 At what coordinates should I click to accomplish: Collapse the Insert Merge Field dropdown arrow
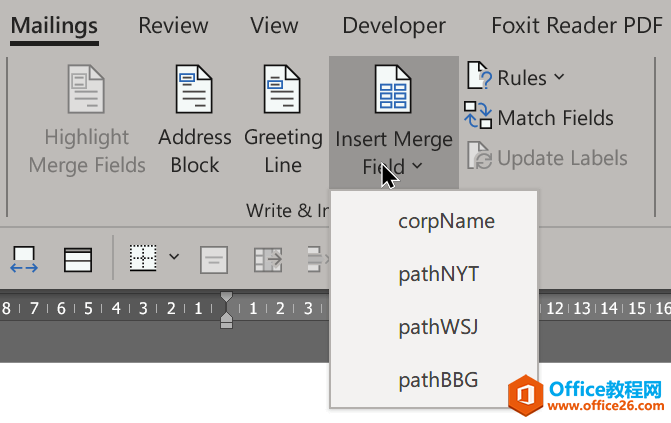[x=417, y=166]
